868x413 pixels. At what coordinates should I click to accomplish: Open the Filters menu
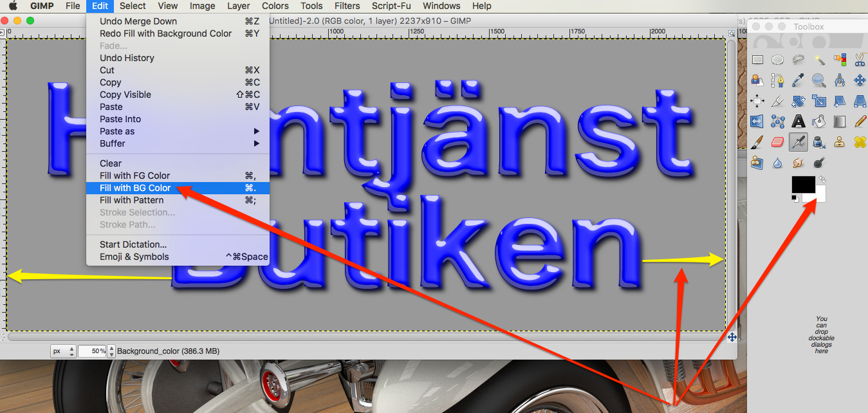click(347, 6)
